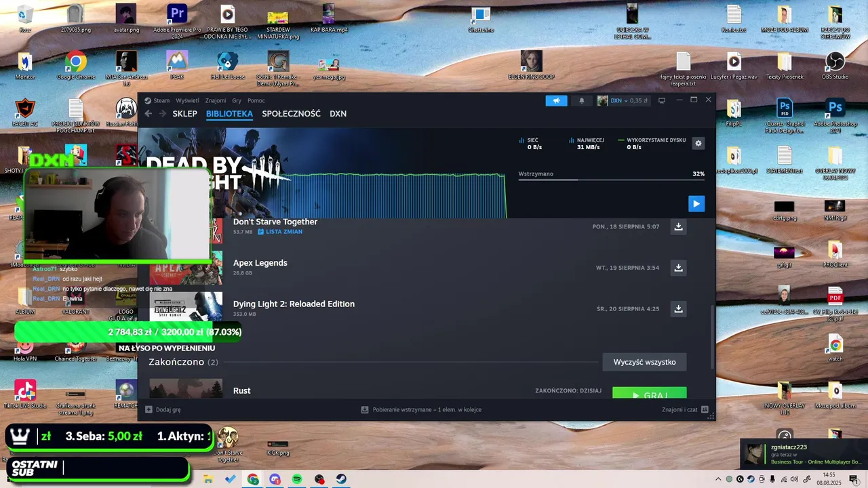This screenshot has width=868, height=488.
Task: Open Chrome from the taskbar
Action: 253,479
